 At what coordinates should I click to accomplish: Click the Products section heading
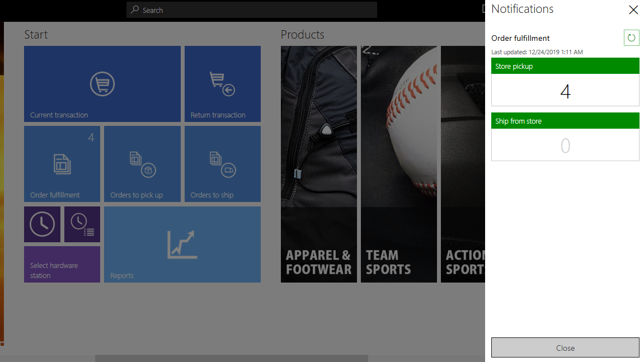pyautogui.click(x=302, y=35)
